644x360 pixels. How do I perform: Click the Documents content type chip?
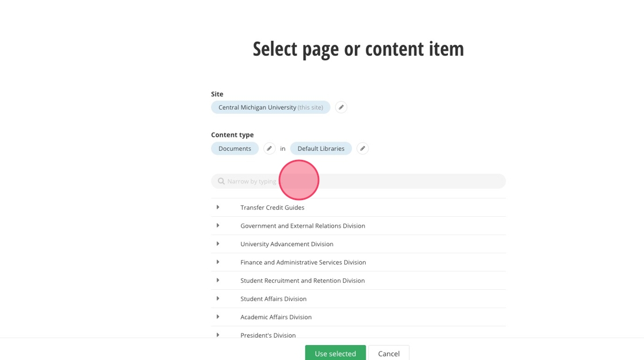[x=235, y=148]
